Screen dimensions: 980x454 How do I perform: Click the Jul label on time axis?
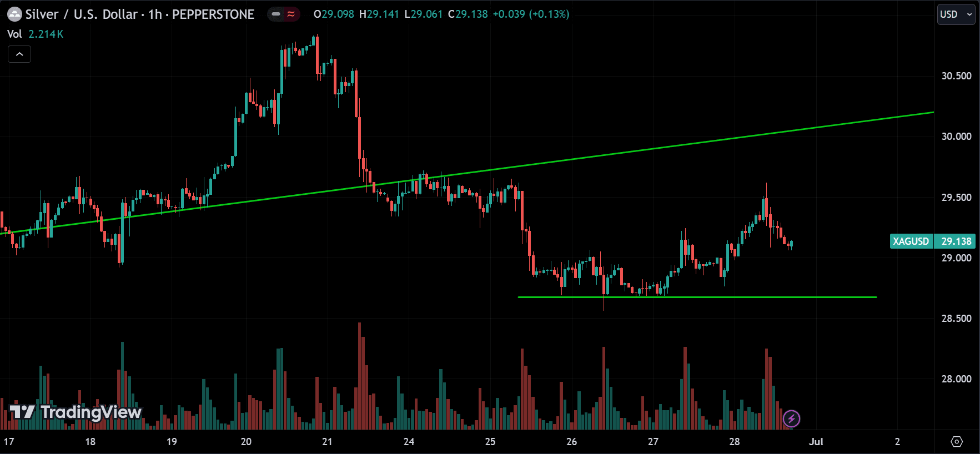816,442
